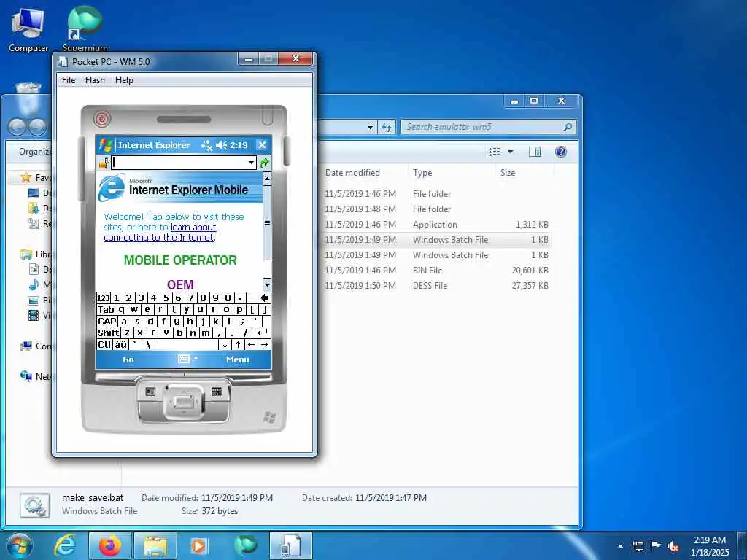Tap the right arrow key on soft keyboard

tap(264, 344)
